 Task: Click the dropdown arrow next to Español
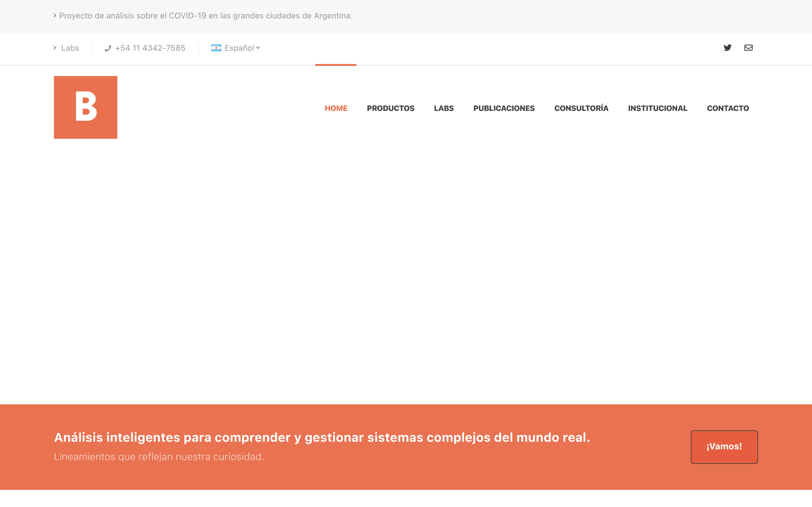258,48
